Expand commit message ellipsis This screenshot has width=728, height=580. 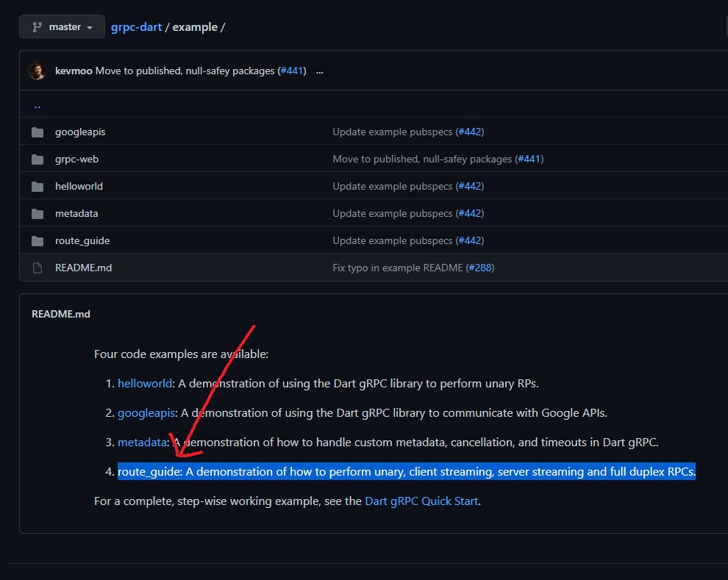(x=319, y=71)
